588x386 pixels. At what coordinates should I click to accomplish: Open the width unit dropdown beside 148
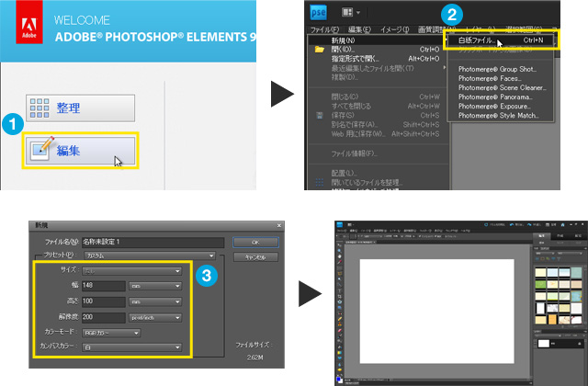click(155, 286)
